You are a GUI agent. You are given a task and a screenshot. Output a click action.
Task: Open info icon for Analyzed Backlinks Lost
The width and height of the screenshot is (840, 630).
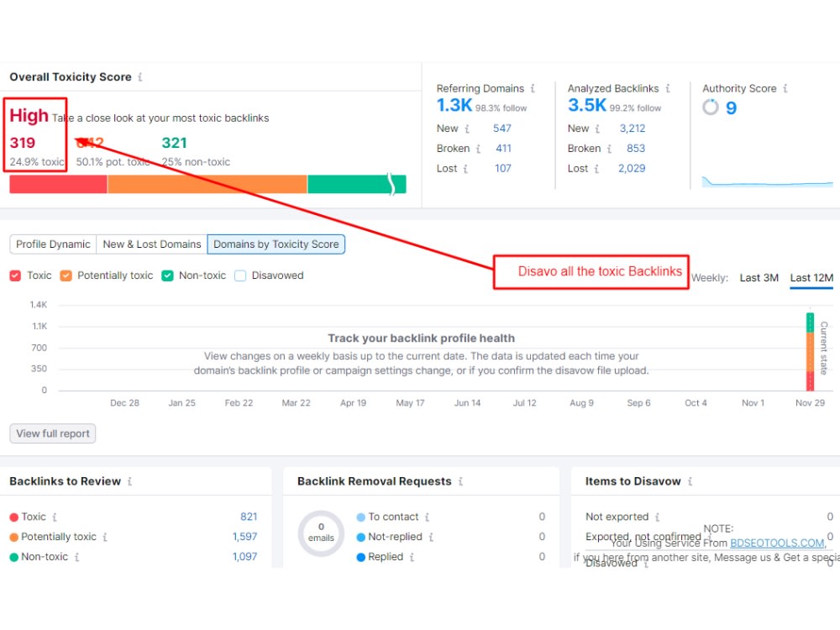pyautogui.click(x=596, y=169)
